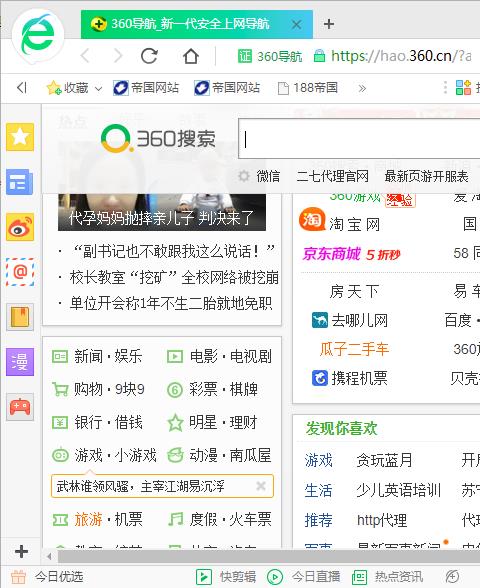Open the 188帝国 bookmark
Viewport: 480px width, 588px height.
308,88
